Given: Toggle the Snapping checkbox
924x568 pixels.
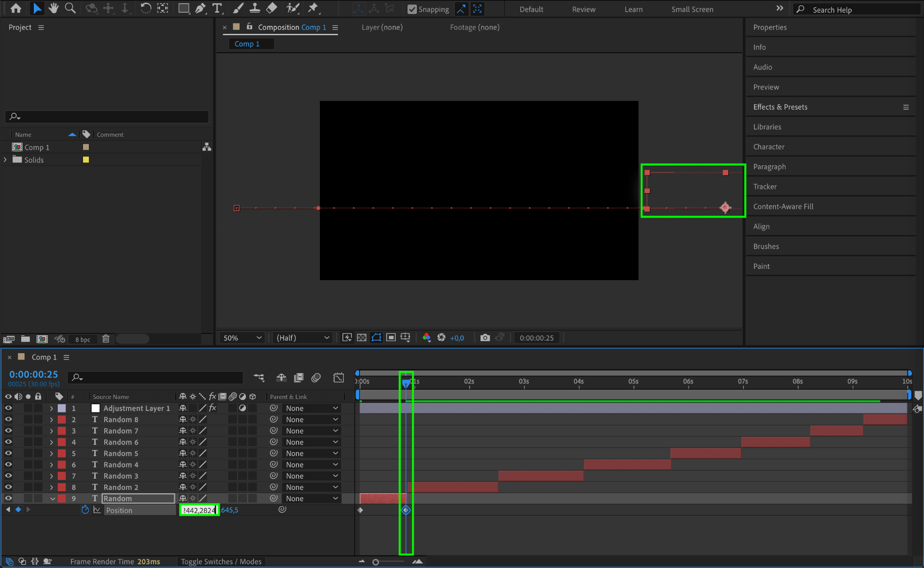Looking at the screenshot, I should point(411,9).
